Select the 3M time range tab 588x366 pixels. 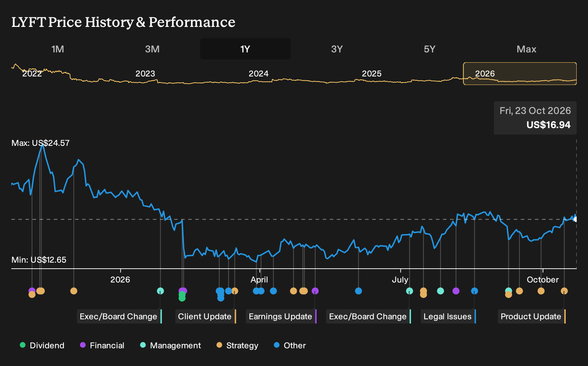click(152, 49)
